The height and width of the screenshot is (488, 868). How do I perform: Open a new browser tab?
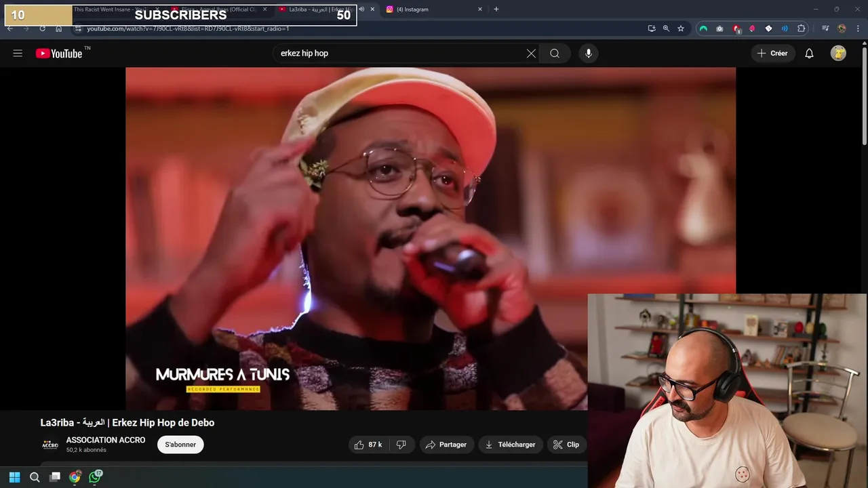click(496, 9)
